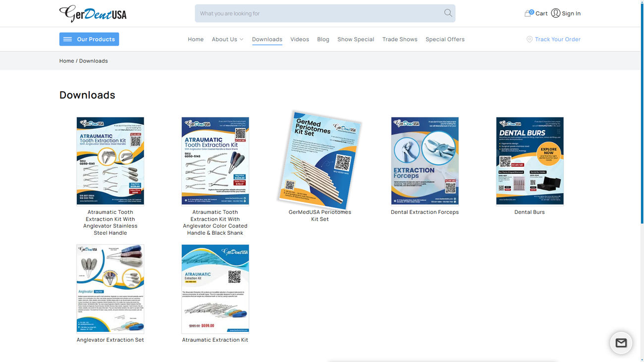Click the Sign In user icon
The height and width of the screenshot is (362, 644).
point(555,13)
